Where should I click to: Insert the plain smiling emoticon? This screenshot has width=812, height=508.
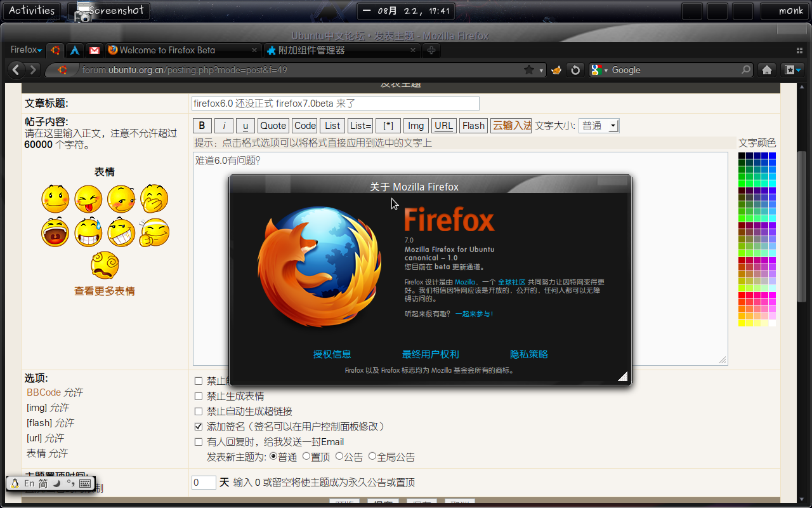point(55,199)
